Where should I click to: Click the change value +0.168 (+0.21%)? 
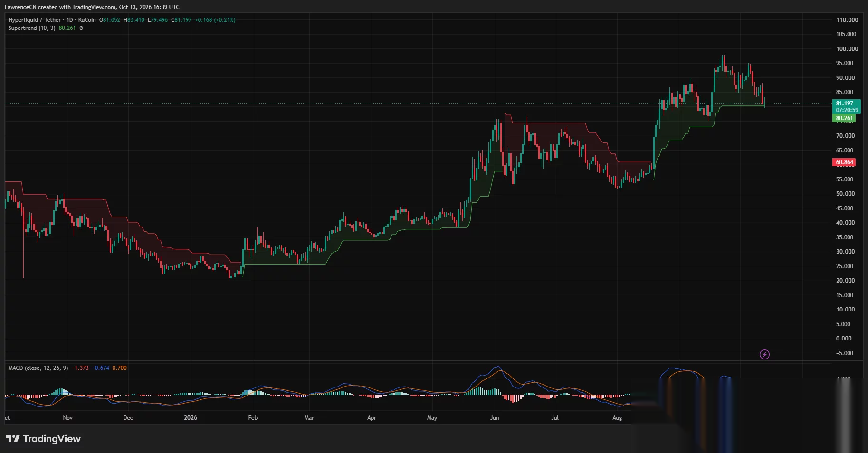coord(215,20)
